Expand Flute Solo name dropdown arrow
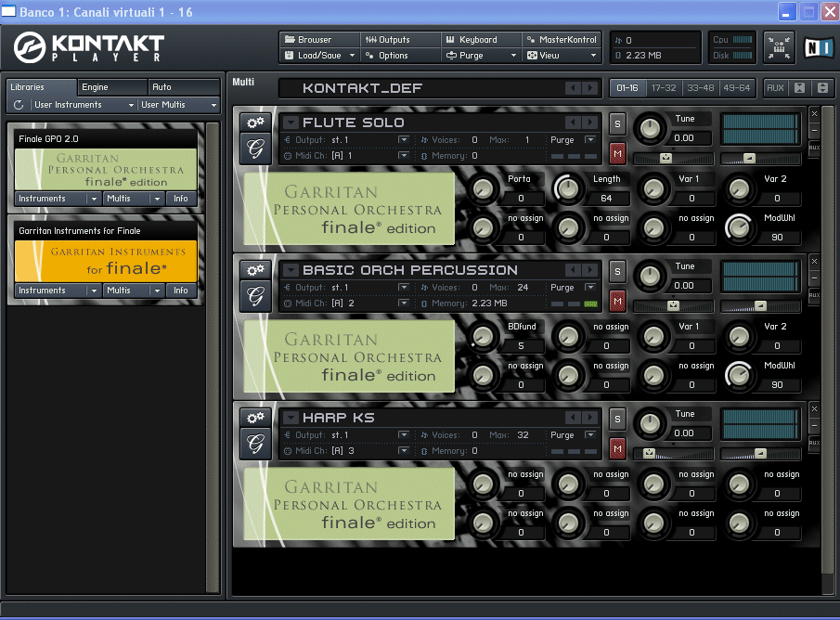Viewport: 840px width, 620px height. [291, 123]
